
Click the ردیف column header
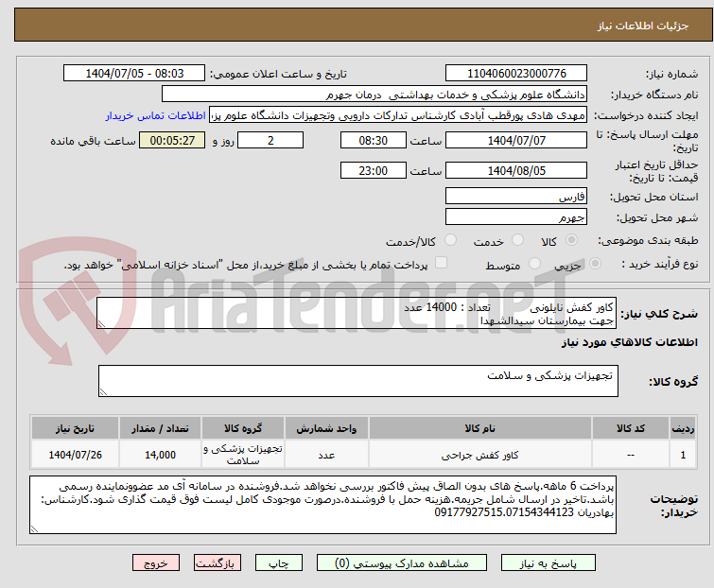683,428
